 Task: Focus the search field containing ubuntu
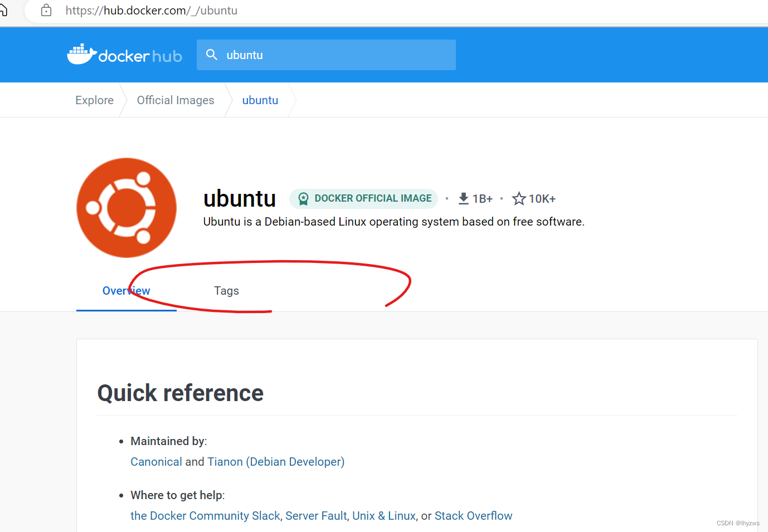click(326, 55)
